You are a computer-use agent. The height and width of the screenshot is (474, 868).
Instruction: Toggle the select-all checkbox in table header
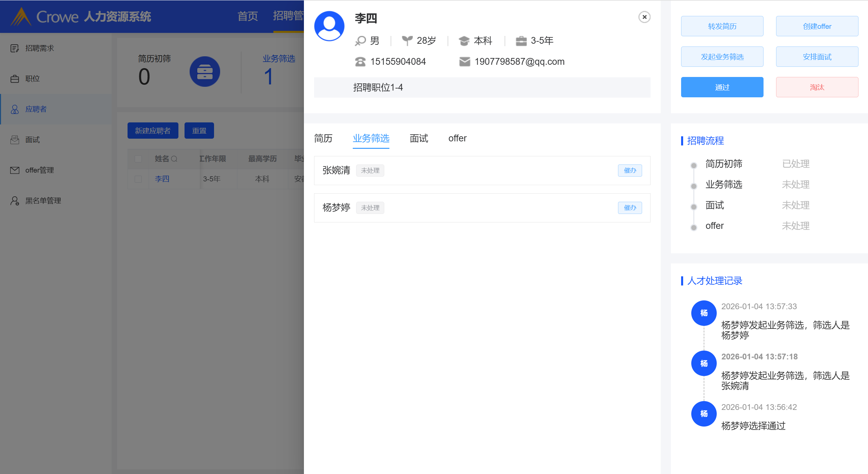coord(138,159)
